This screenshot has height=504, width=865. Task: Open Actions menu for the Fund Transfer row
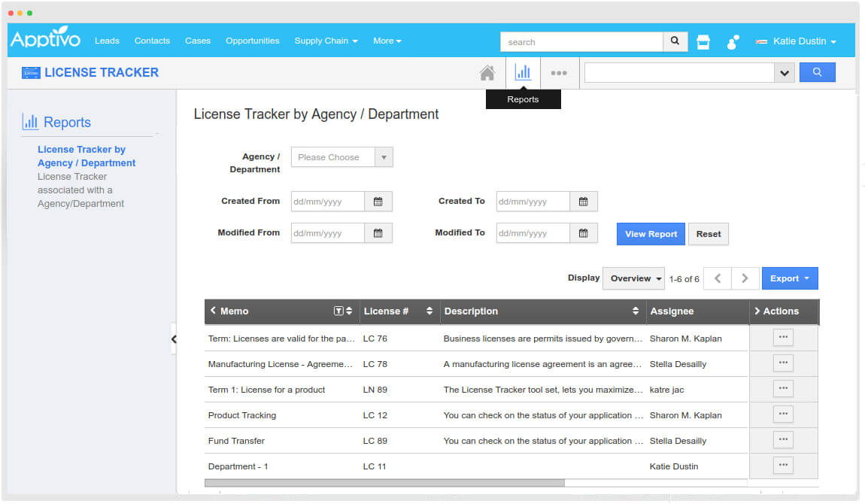tap(782, 439)
